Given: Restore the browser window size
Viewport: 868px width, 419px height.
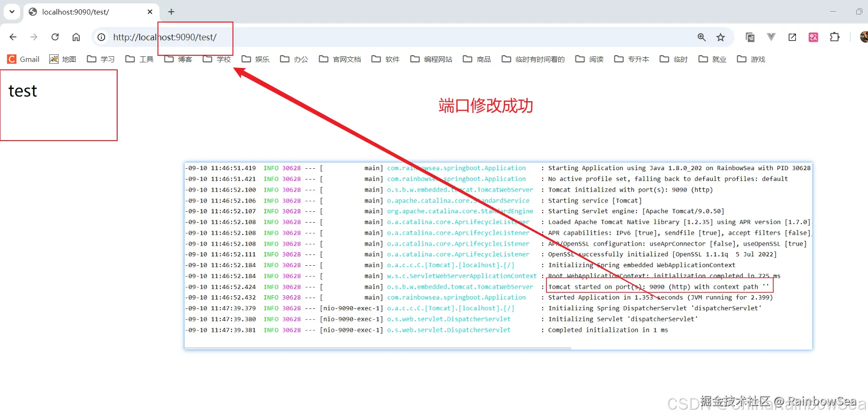Looking at the screenshot, I should (x=859, y=12).
